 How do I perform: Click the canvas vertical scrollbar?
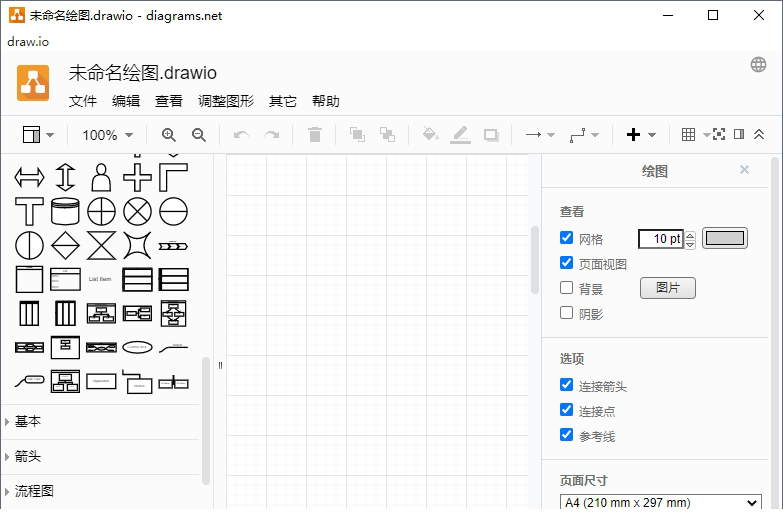click(535, 260)
